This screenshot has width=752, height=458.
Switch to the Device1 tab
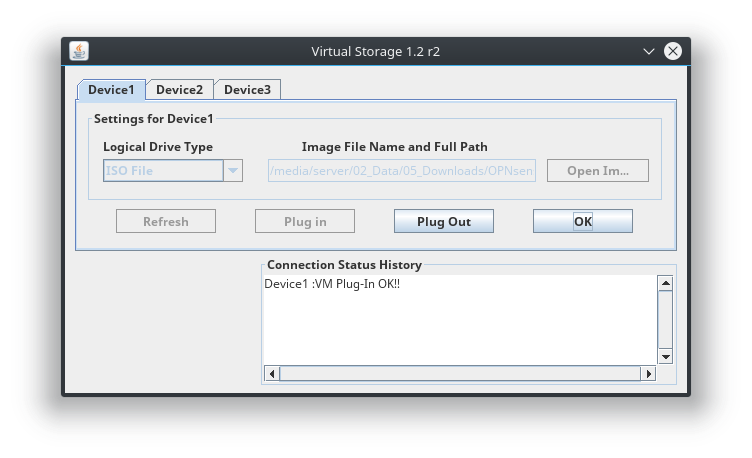(x=111, y=90)
